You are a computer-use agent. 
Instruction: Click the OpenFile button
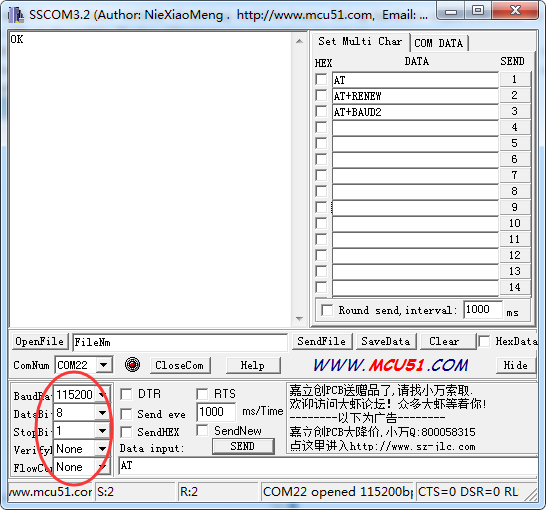click(x=39, y=342)
